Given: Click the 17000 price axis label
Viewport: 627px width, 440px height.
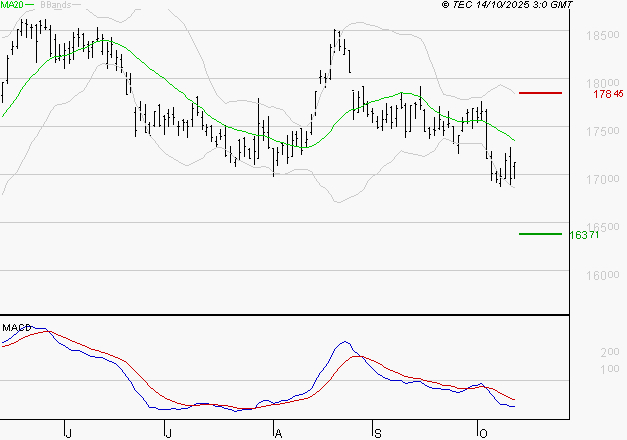Looking at the screenshot, I should coord(597,179).
